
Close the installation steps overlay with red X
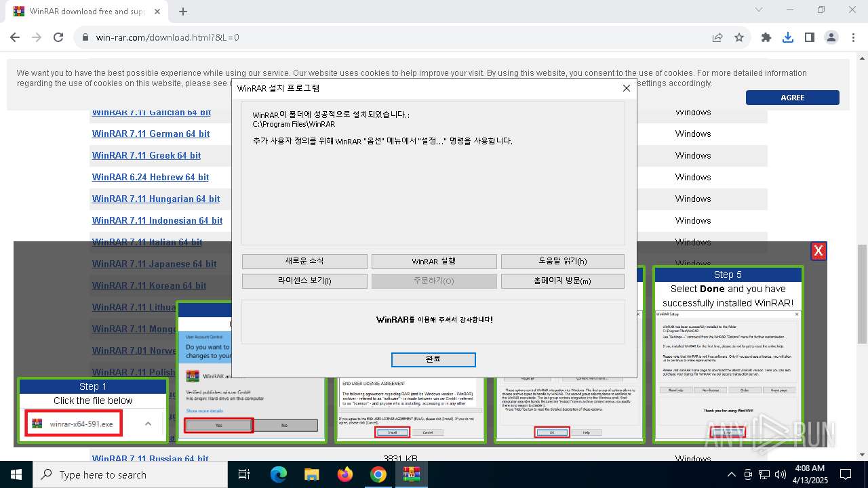tap(818, 251)
